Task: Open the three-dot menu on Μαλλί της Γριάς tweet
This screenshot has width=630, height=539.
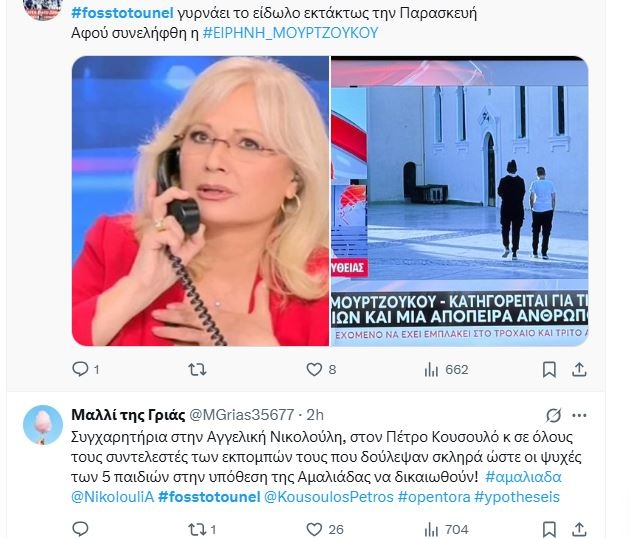Action: [x=579, y=415]
